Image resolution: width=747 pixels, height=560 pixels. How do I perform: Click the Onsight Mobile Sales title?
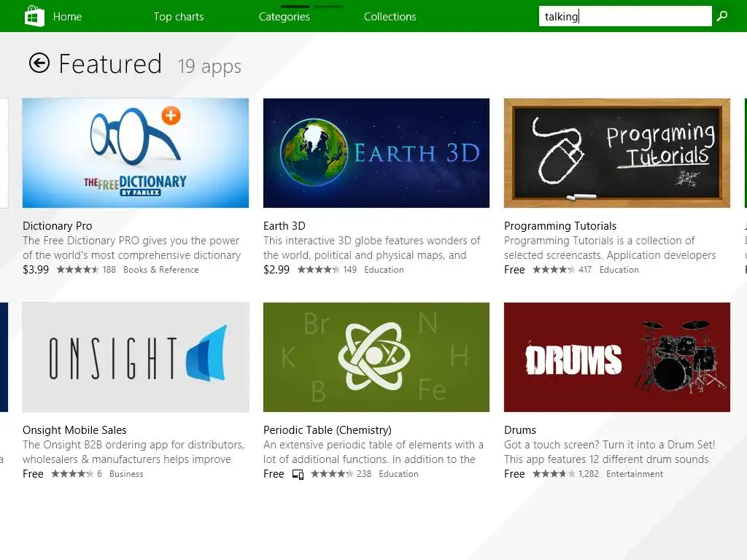click(x=75, y=430)
